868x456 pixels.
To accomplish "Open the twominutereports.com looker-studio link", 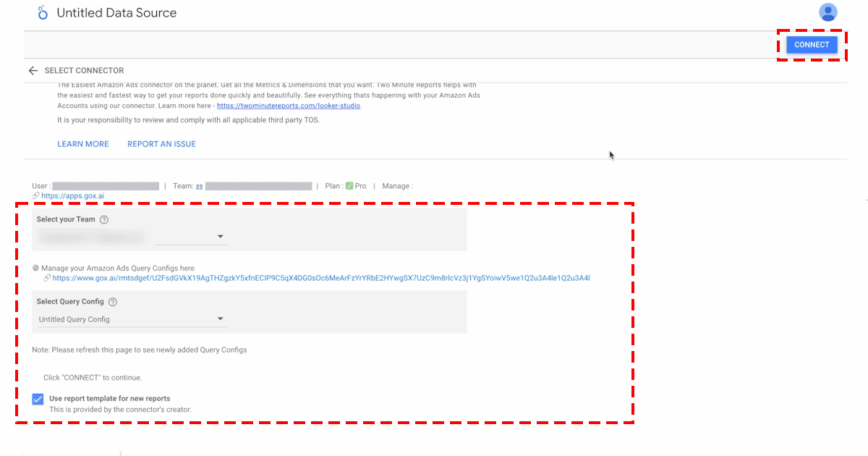I will (288, 106).
